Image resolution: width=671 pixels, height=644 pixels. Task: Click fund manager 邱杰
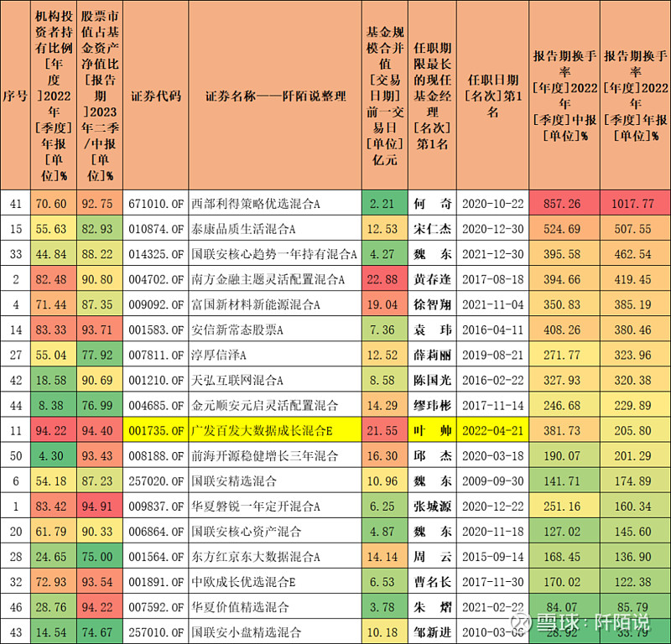pyautogui.click(x=432, y=456)
